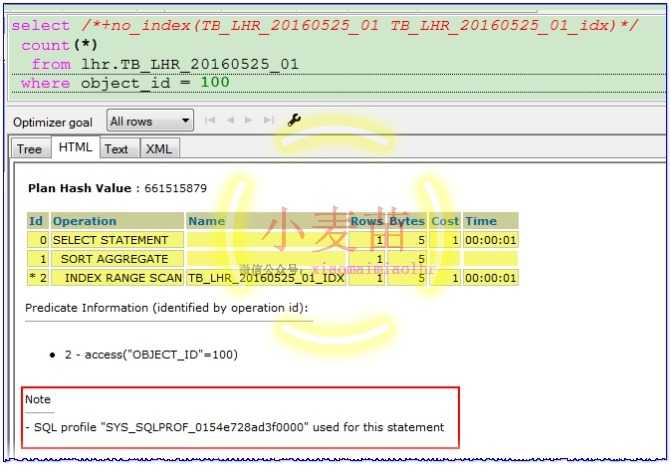The height and width of the screenshot is (471, 671).
Task: Click the Time column header
Action: 490,221
